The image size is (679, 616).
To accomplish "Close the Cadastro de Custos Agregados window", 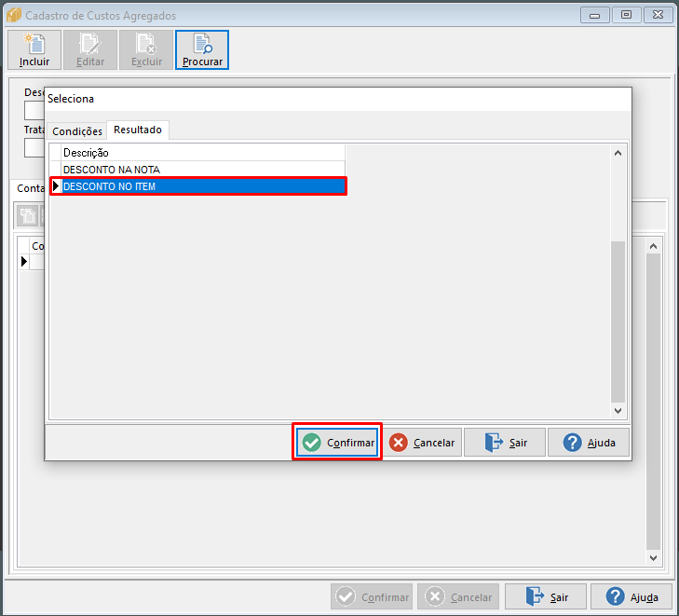I will (659, 15).
